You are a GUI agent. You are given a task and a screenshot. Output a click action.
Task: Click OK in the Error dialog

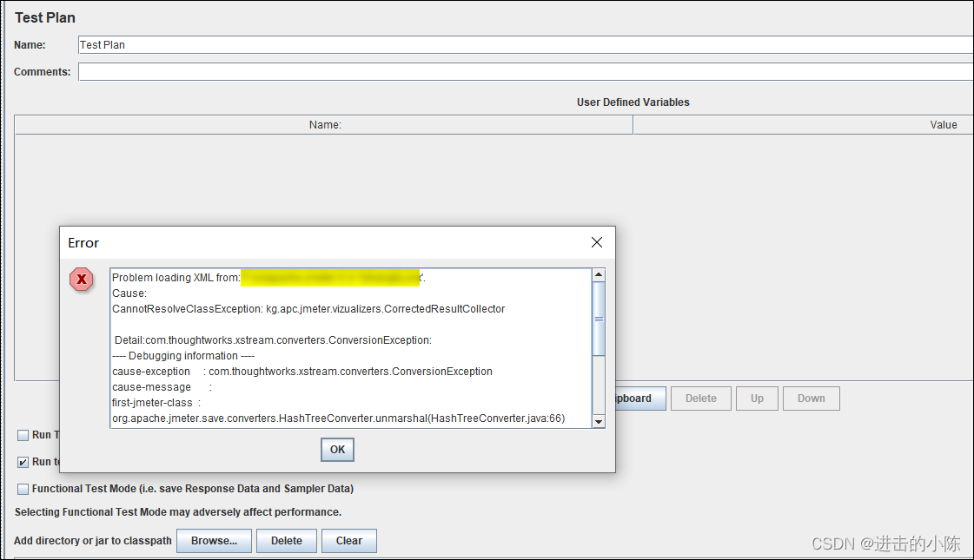point(337,450)
